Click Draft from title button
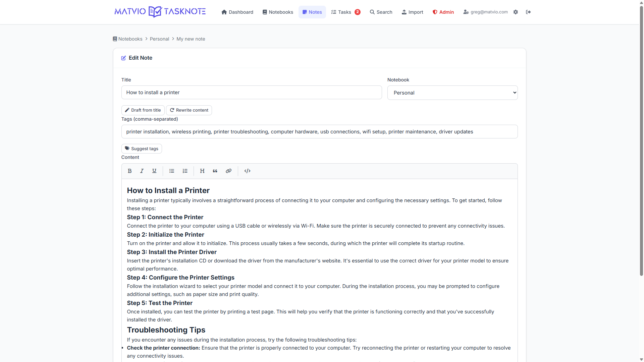Image resolution: width=644 pixels, height=362 pixels. coord(143,110)
